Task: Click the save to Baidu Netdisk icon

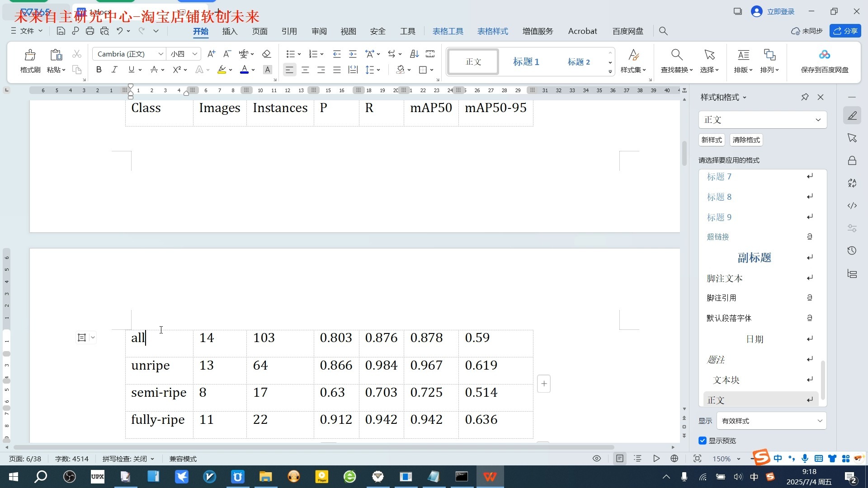Action: coord(824,61)
